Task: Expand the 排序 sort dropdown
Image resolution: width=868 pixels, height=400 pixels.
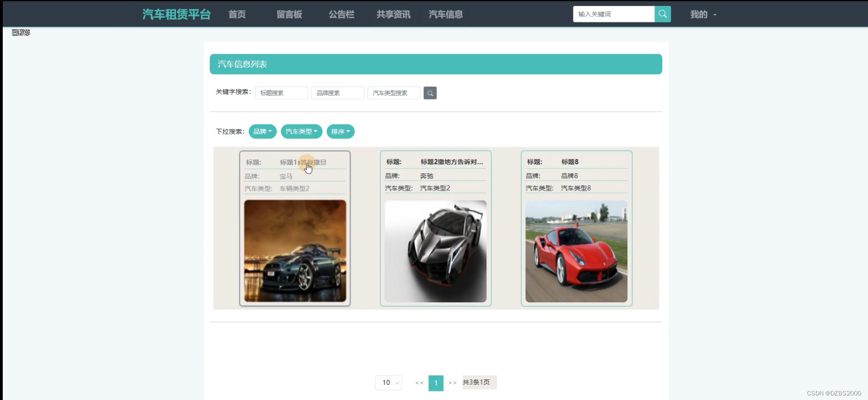Action: pos(340,132)
